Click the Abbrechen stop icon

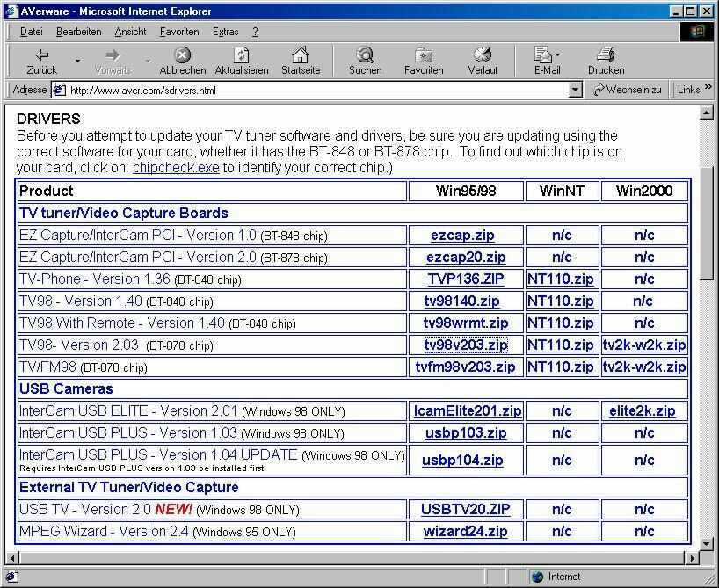182,55
